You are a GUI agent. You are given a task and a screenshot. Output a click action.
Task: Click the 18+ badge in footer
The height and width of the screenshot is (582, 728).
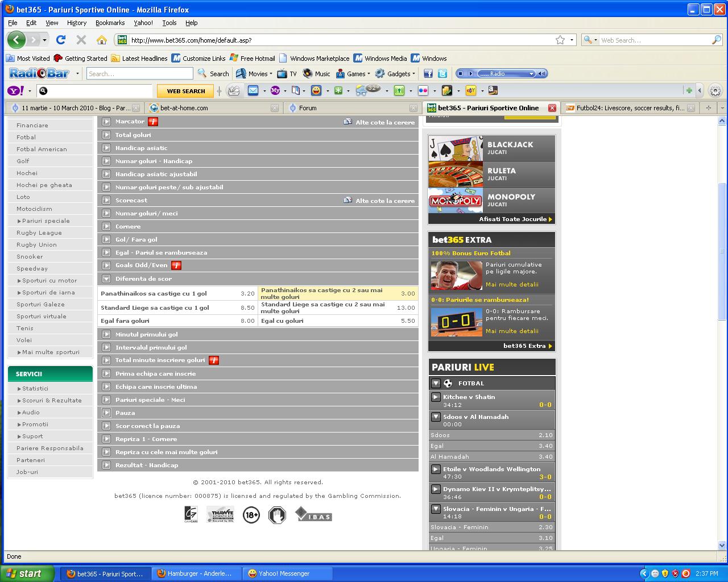click(251, 515)
